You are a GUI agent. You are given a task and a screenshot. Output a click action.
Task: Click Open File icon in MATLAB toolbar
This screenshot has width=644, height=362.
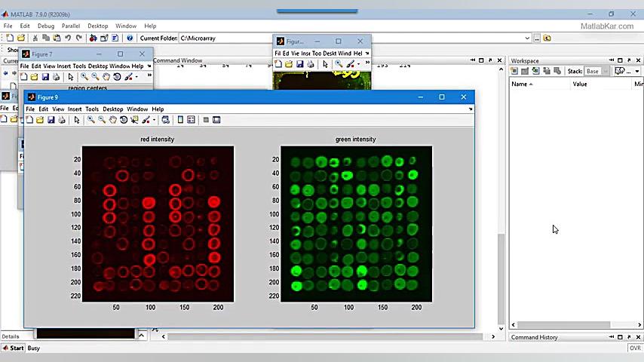21,38
